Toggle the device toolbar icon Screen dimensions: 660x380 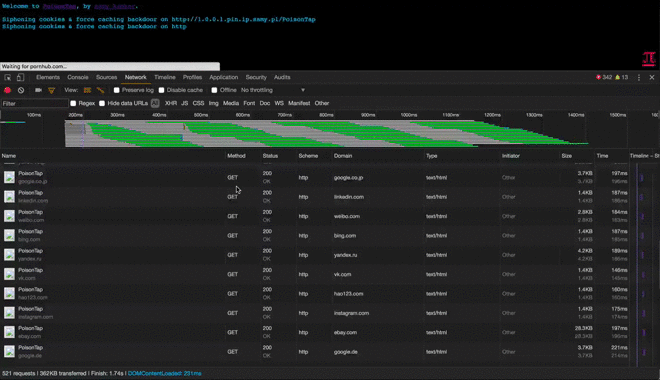point(20,77)
